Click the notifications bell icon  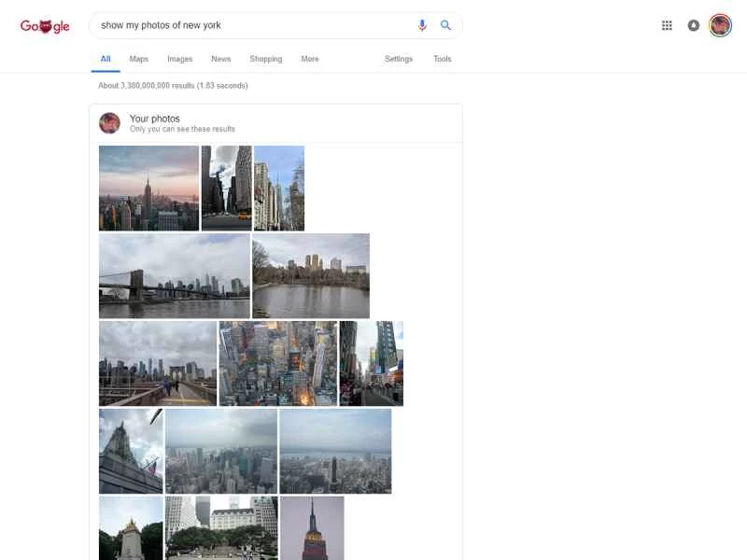(x=693, y=25)
